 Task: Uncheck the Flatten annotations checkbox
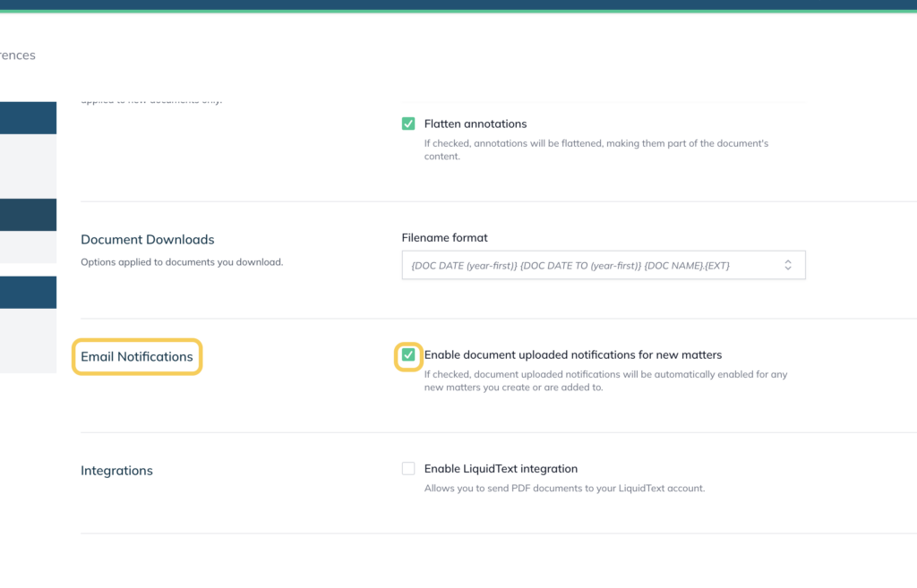coord(408,124)
